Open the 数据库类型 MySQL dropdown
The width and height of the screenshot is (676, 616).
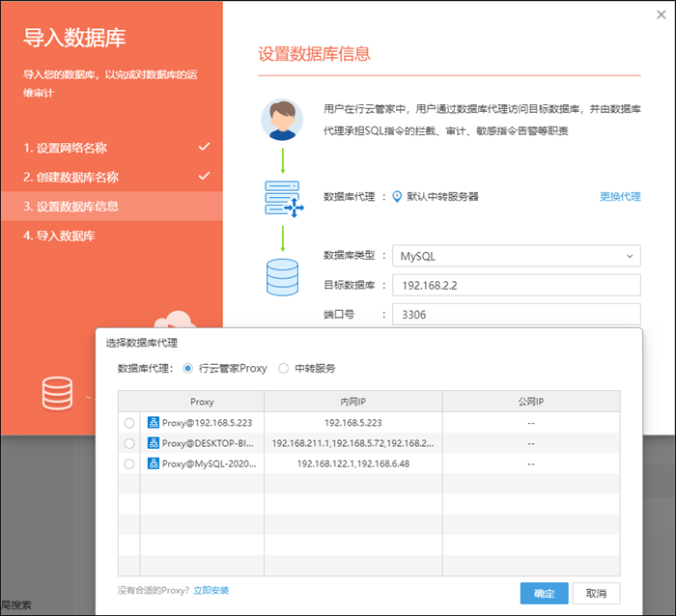click(515, 256)
